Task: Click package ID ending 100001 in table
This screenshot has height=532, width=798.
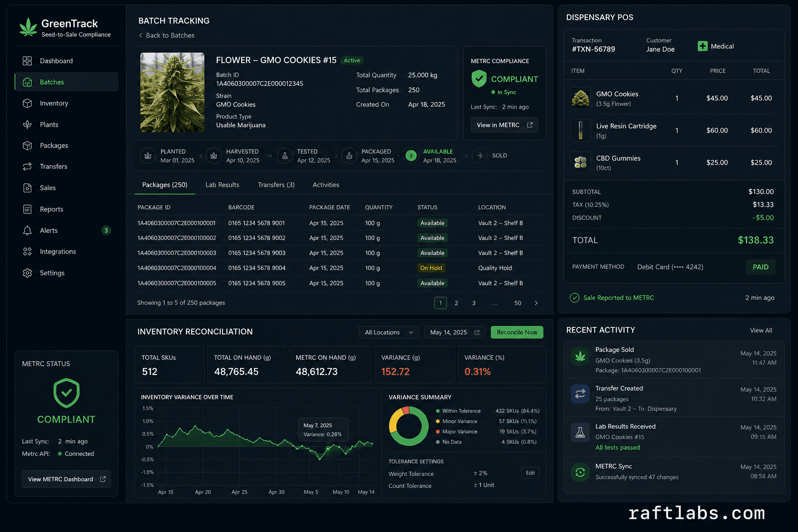Action: [x=177, y=223]
